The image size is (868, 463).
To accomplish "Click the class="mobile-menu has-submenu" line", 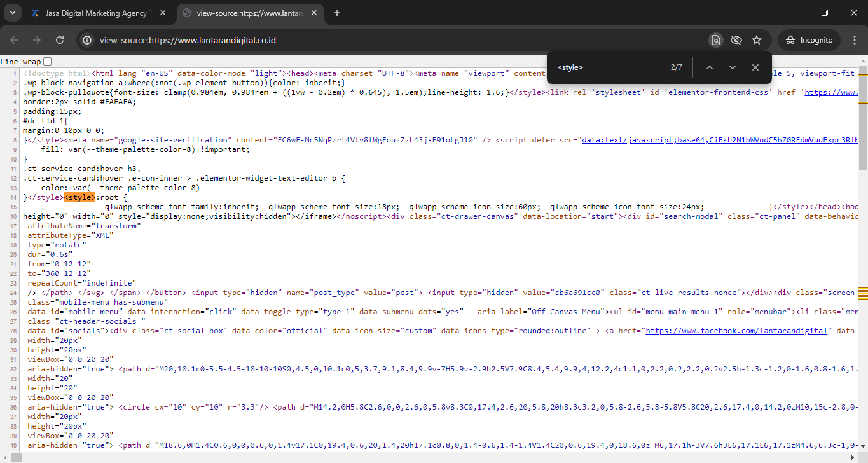I will point(97,302).
